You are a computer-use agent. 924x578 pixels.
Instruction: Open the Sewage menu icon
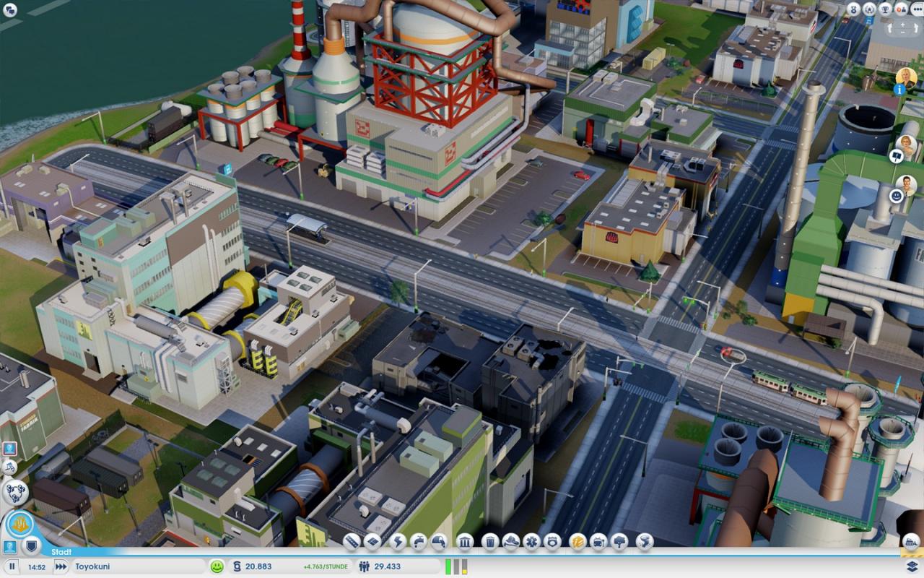point(439,542)
